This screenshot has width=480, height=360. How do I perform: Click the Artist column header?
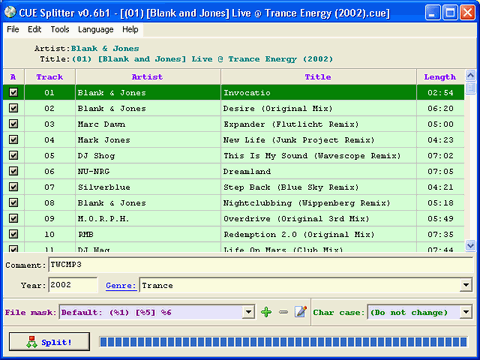[148, 77]
